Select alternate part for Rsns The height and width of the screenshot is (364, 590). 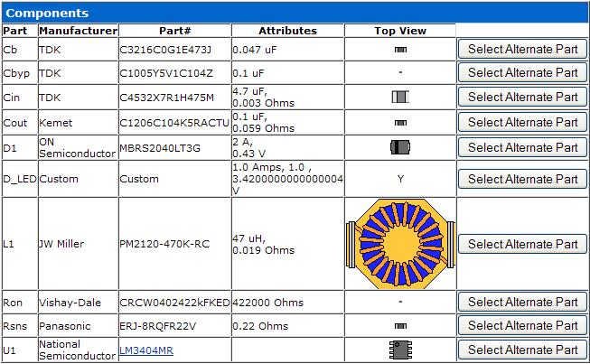[522, 325]
